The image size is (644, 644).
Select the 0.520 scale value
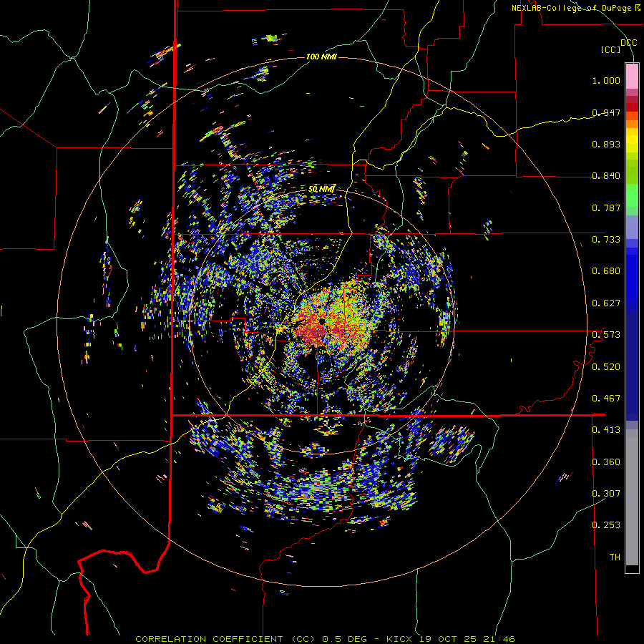606,367
